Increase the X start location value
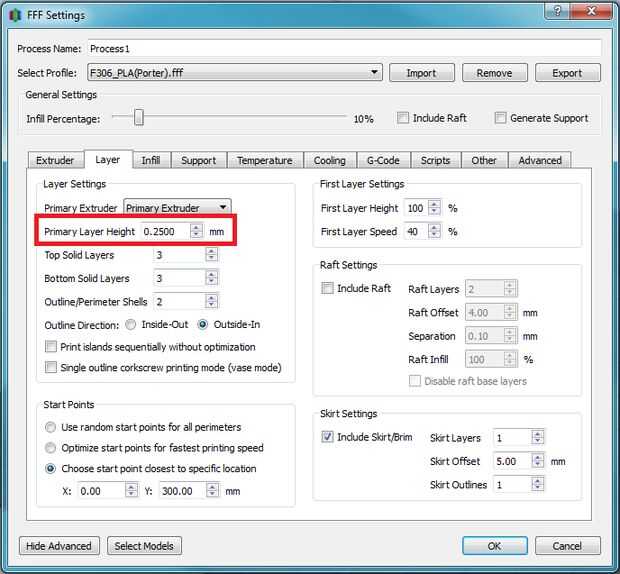Viewport: 620px width, 574px height. (131, 487)
